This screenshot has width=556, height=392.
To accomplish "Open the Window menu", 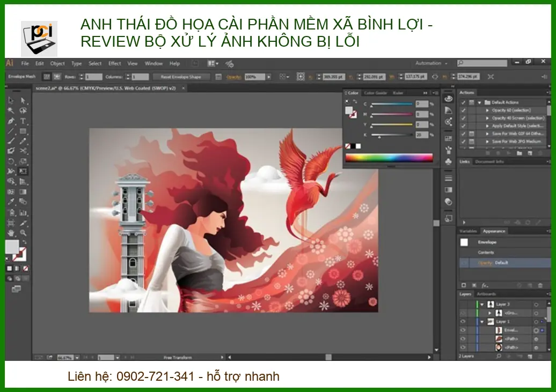I will click(155, 63).
